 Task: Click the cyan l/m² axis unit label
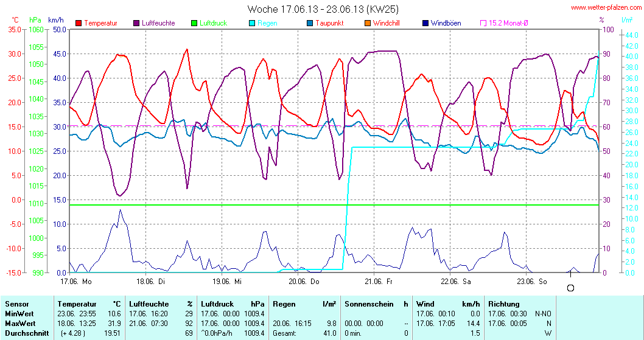point(627,19)
